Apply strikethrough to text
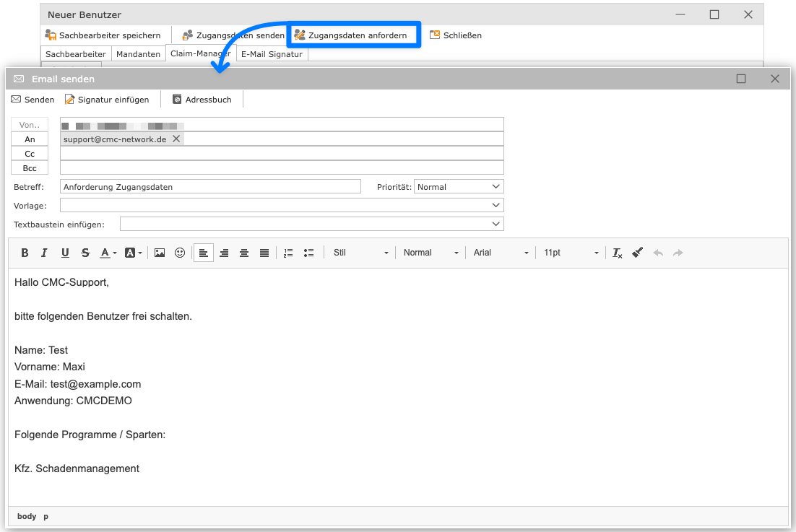 [85, 253]
